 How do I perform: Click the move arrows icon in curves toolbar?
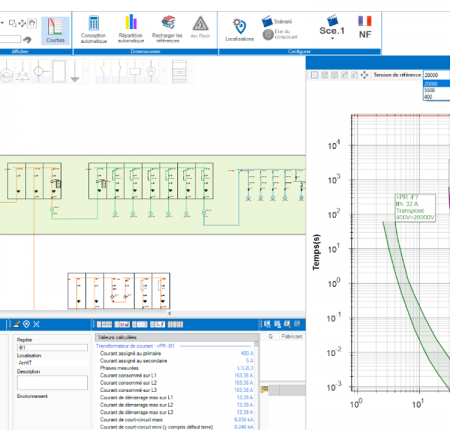(365, 75)
